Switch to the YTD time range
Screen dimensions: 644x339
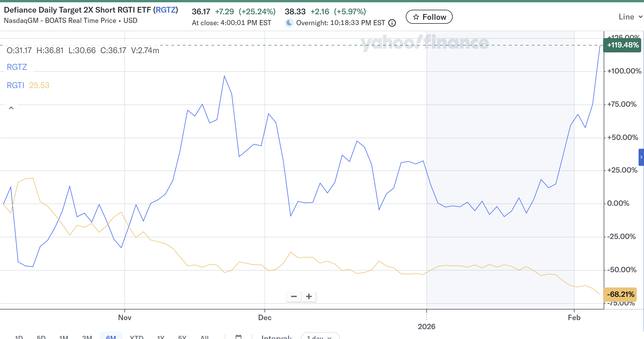[x=136, y=337]
